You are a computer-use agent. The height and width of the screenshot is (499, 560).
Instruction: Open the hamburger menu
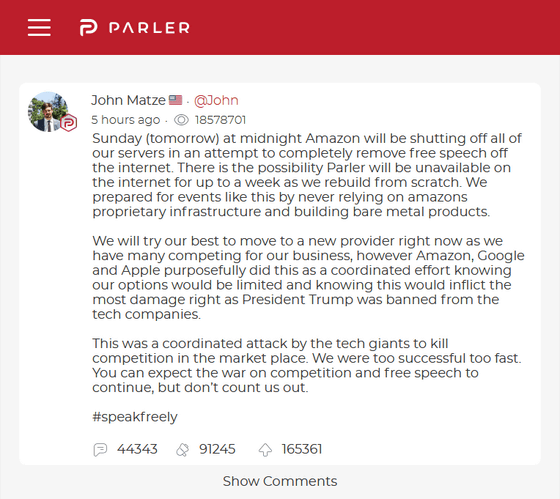pyautogui.click(x=39, y=28)
